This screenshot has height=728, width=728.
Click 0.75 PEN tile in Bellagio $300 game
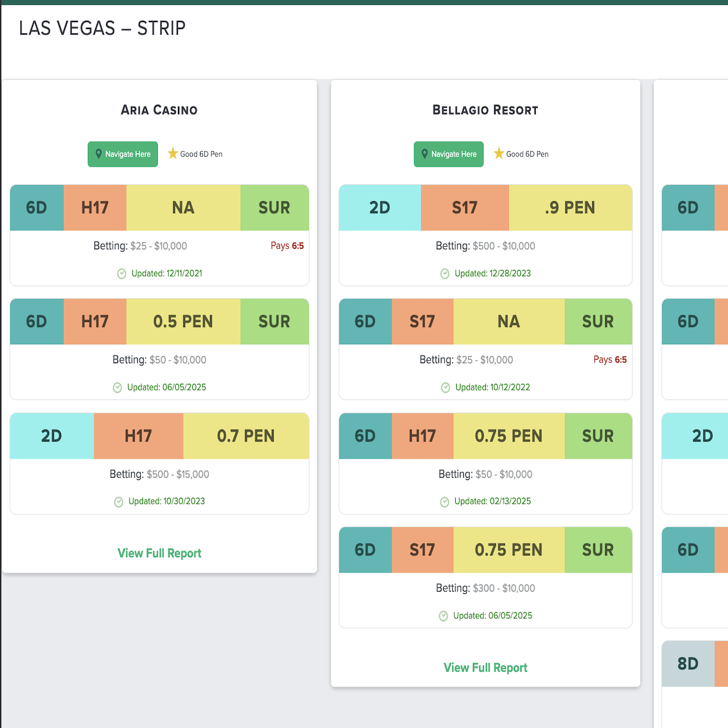coord(509,550)
